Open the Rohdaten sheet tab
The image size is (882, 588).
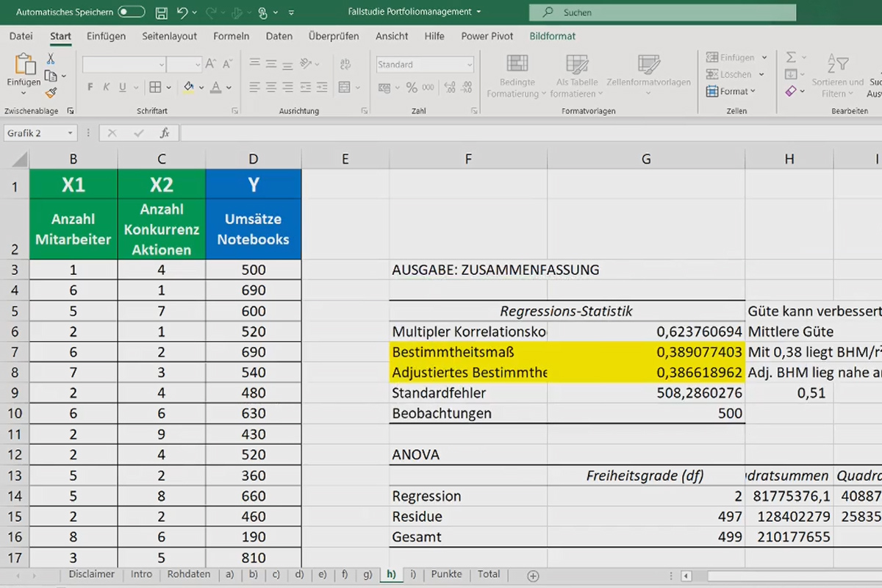pos(188,574)
